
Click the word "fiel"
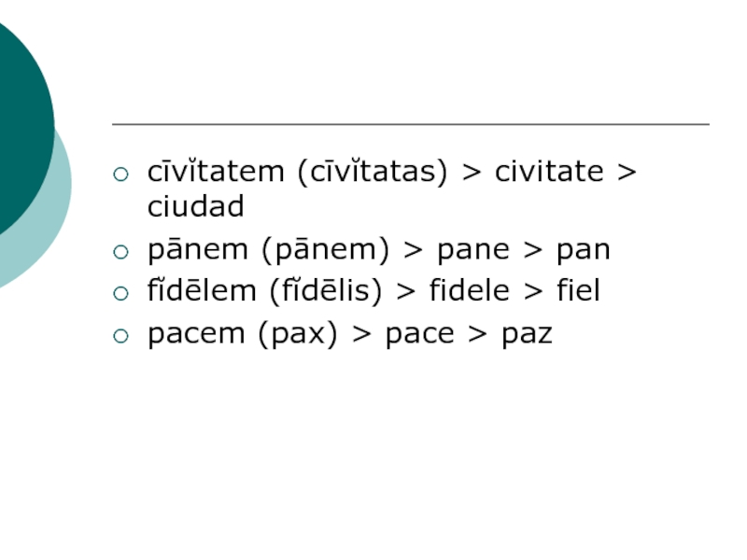click(578, 291)
